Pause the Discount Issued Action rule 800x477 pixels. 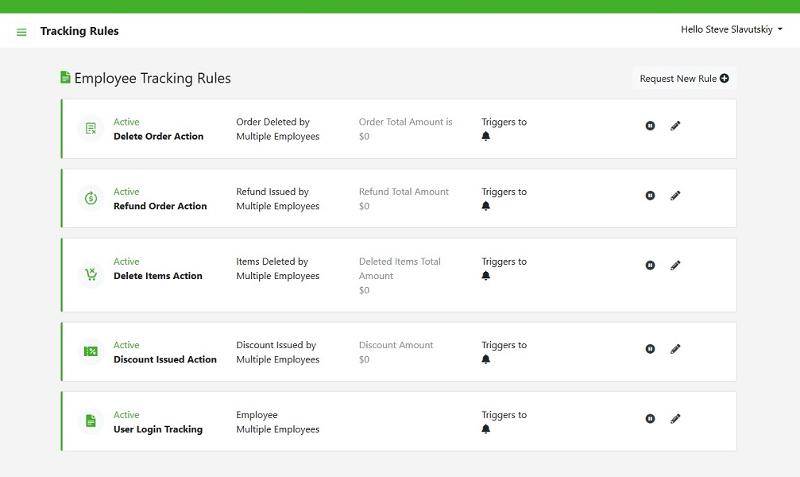[650, 349]
